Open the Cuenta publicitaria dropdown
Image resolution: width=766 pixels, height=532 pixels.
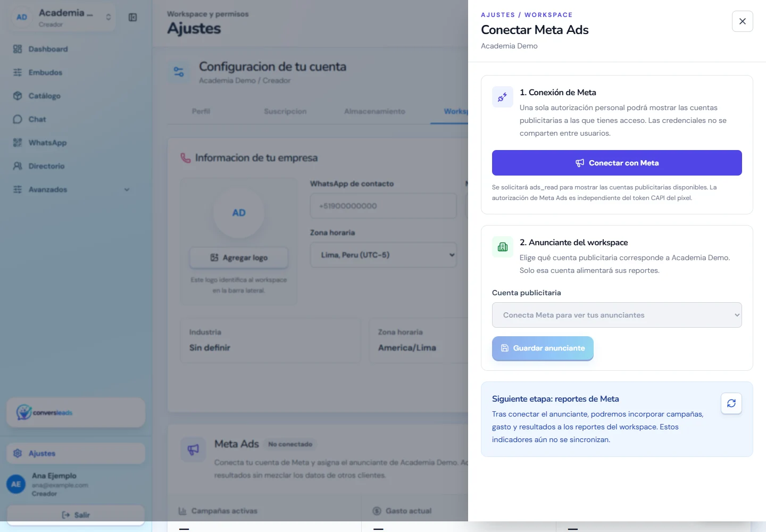pyautogui.click(x=617, y=315)
